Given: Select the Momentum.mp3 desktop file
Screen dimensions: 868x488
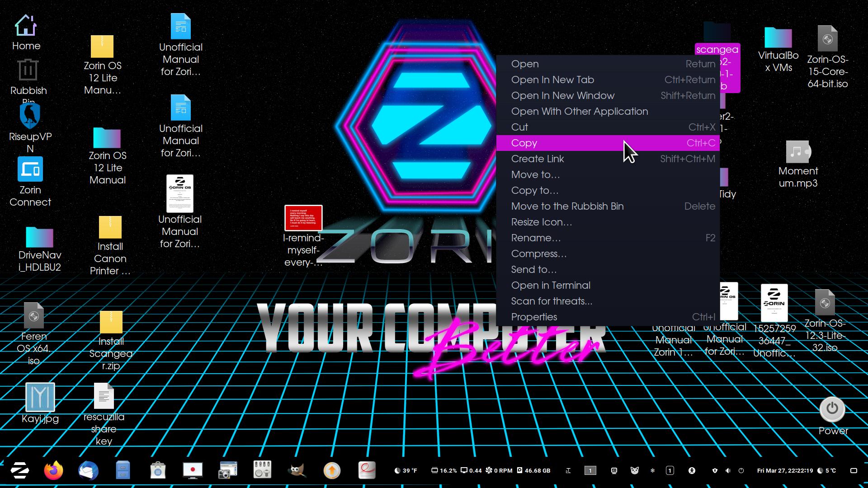Looking at the screenshot, I should click(x=797, y=153).
